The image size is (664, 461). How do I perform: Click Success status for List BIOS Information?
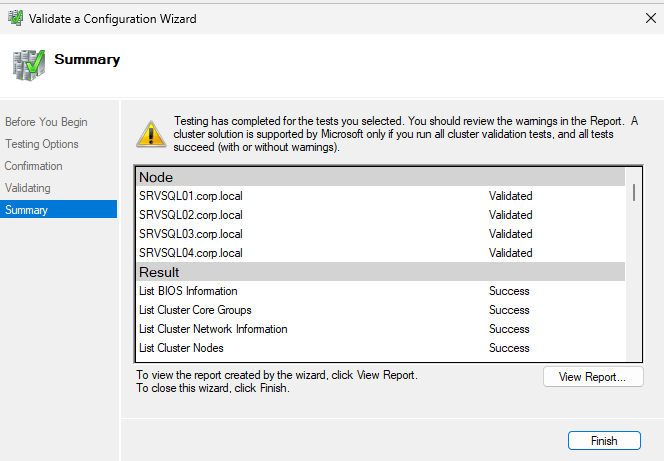coord(509,291)
